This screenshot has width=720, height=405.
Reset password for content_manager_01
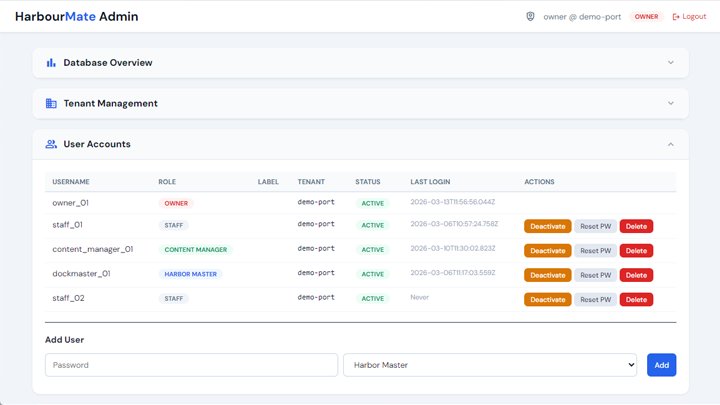coord(596,251)
